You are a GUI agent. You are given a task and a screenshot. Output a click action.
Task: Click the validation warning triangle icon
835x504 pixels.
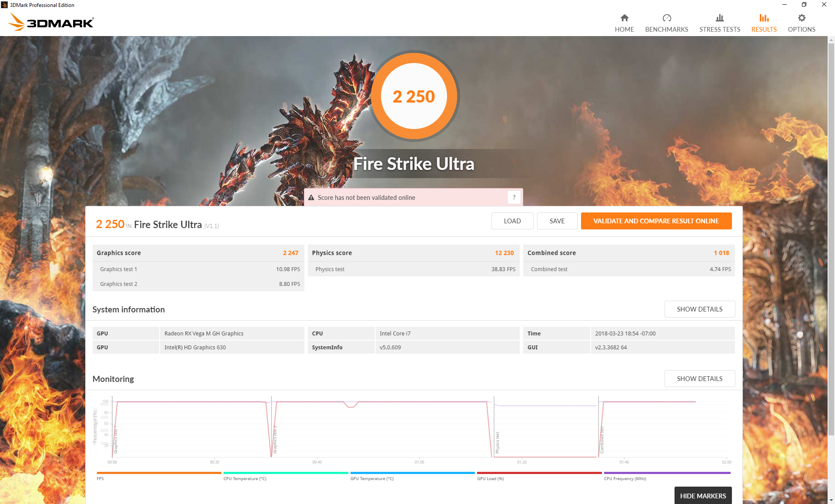[311, 198]
